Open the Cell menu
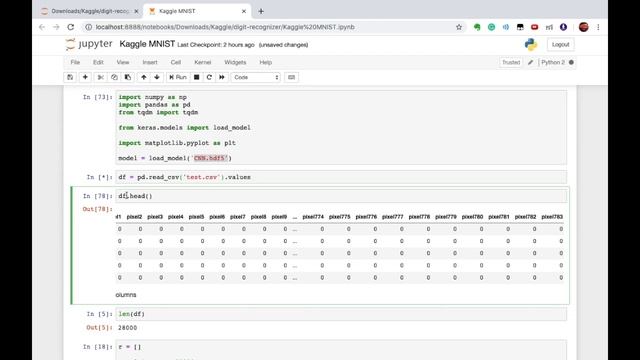 (176, 62)
